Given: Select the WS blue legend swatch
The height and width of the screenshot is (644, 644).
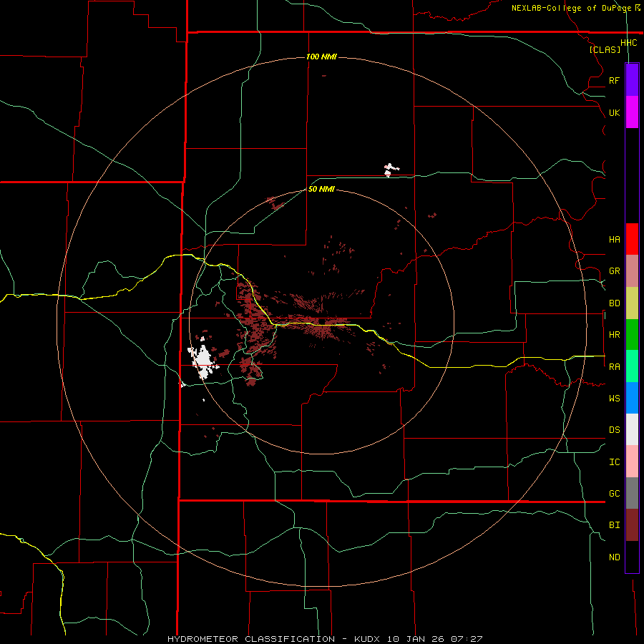Looking at the screenshot, I should click(x=632, y=398).
